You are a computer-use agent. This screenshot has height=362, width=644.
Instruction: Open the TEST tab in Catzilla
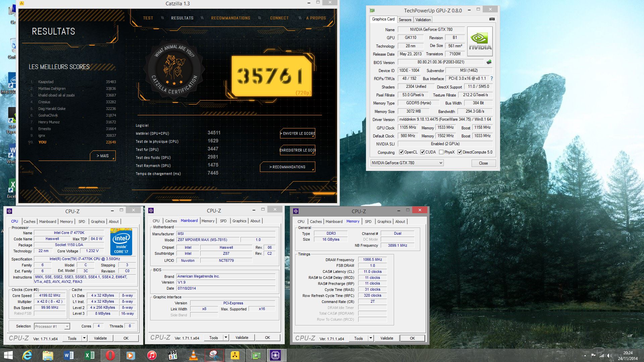click(148, 18)
